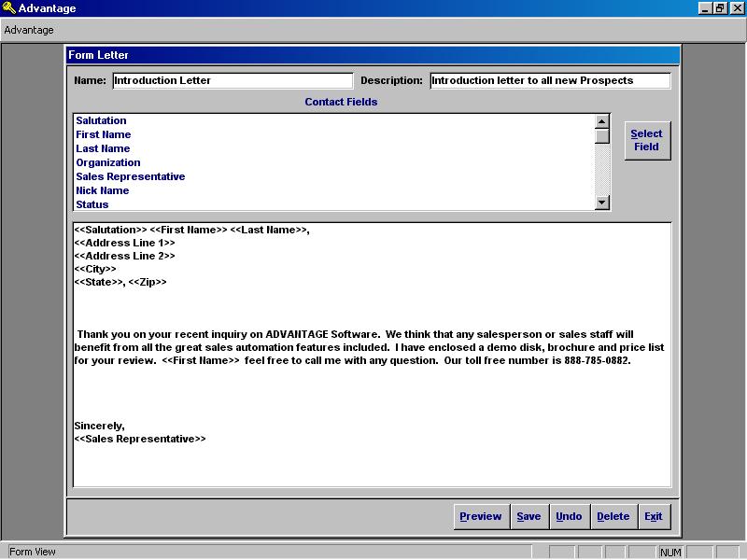Click the <<Address Line 1>> line in letter

tap(125, 243)
